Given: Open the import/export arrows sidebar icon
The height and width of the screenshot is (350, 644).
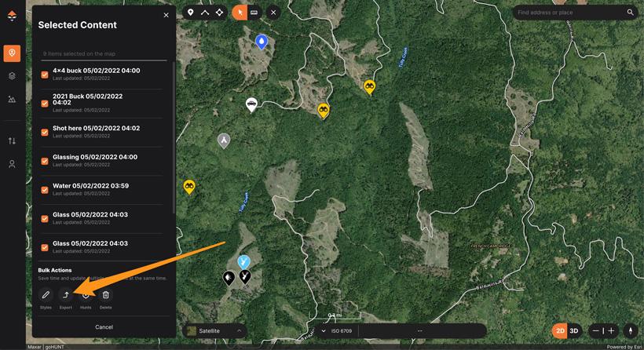Looking at the screenshot, I should 12,141.
